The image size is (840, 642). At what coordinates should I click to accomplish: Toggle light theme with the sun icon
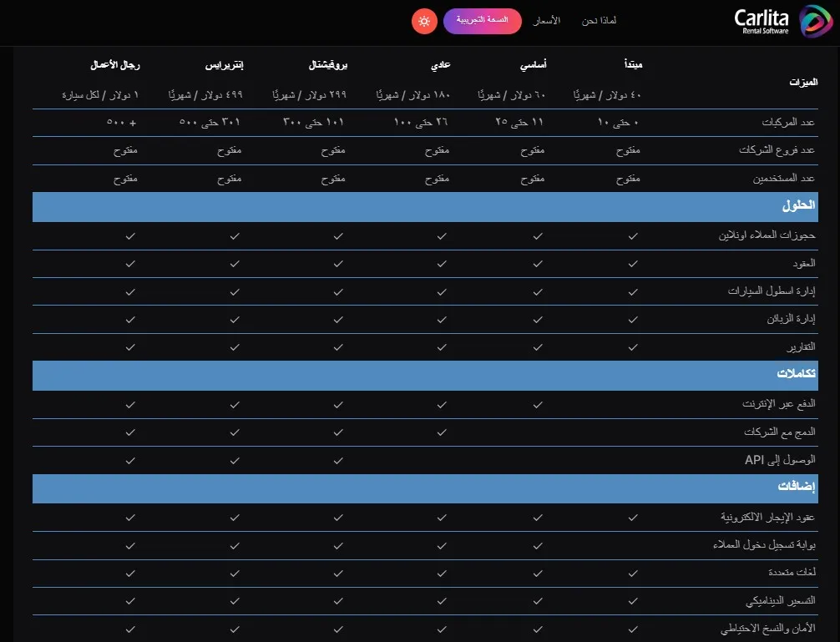point(424,22)
